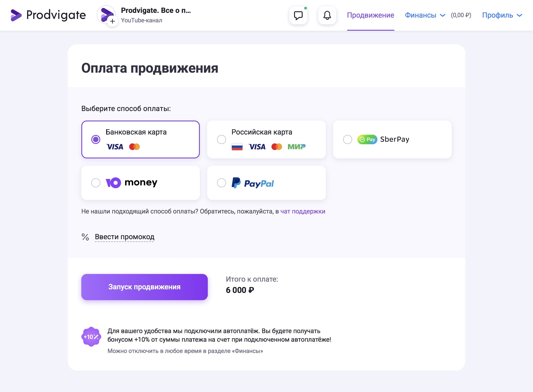Screen dimensions: 533x392
Task: Select the SberPay radio button
Action: coord(347,139)
